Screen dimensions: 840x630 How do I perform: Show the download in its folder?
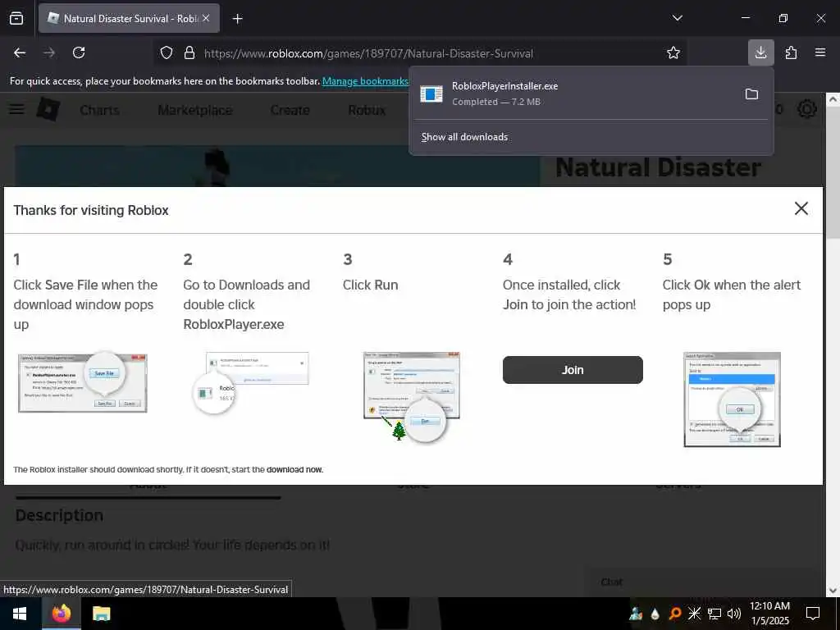coord(751,94)
